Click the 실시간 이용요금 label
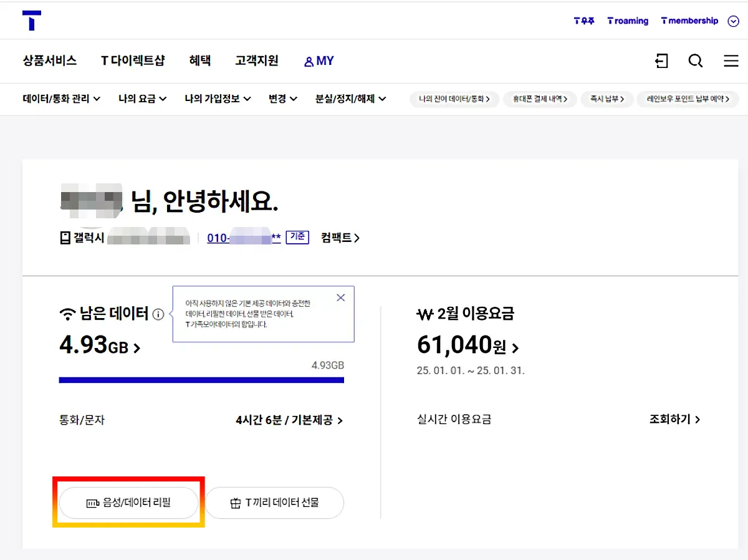The height and width of the screenshot is (560, 748). [x=454, y=420]
